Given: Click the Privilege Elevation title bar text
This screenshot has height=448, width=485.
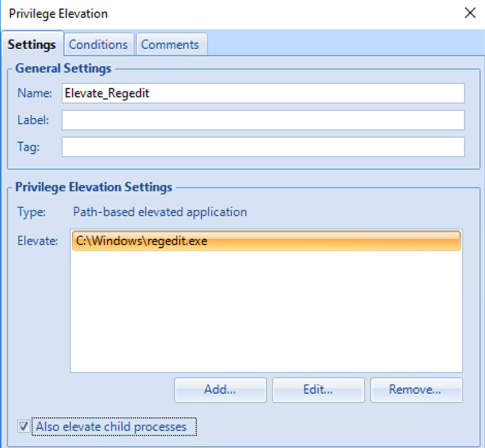Looking at the screenshot, I should pos(58,14).
